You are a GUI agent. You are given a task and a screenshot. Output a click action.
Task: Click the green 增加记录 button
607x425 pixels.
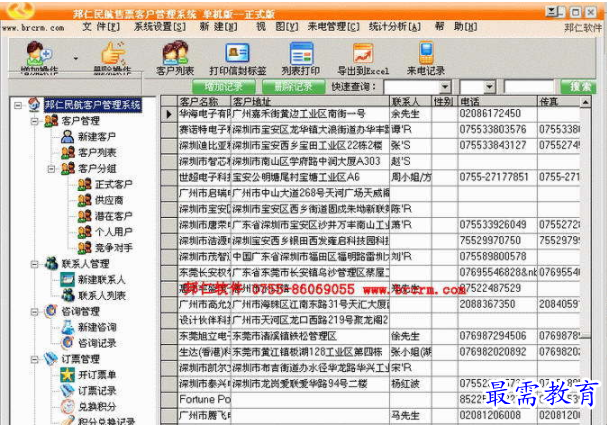[x=224, y=87]
